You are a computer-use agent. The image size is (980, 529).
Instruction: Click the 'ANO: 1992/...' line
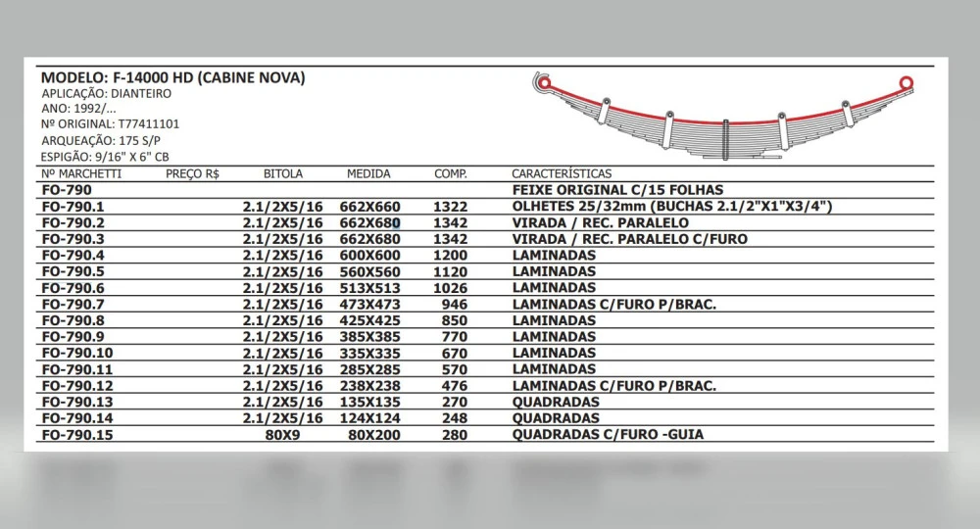point(78,109)
